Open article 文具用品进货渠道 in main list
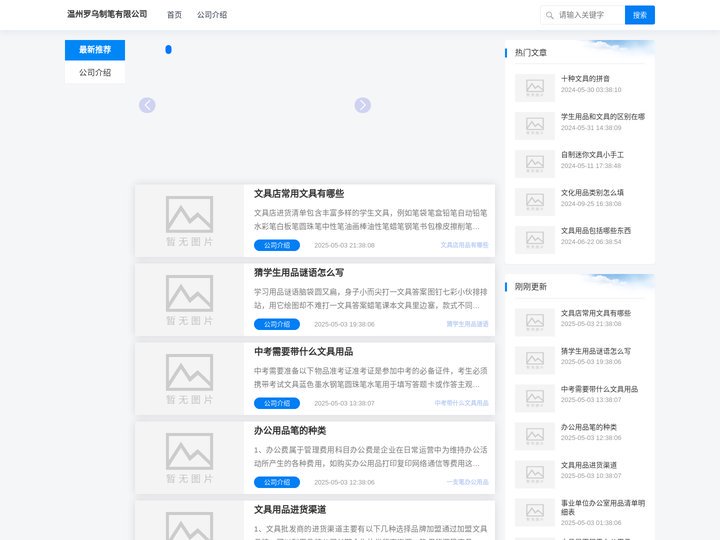Viewport: 720px width, 540px height. pos(290,510)
